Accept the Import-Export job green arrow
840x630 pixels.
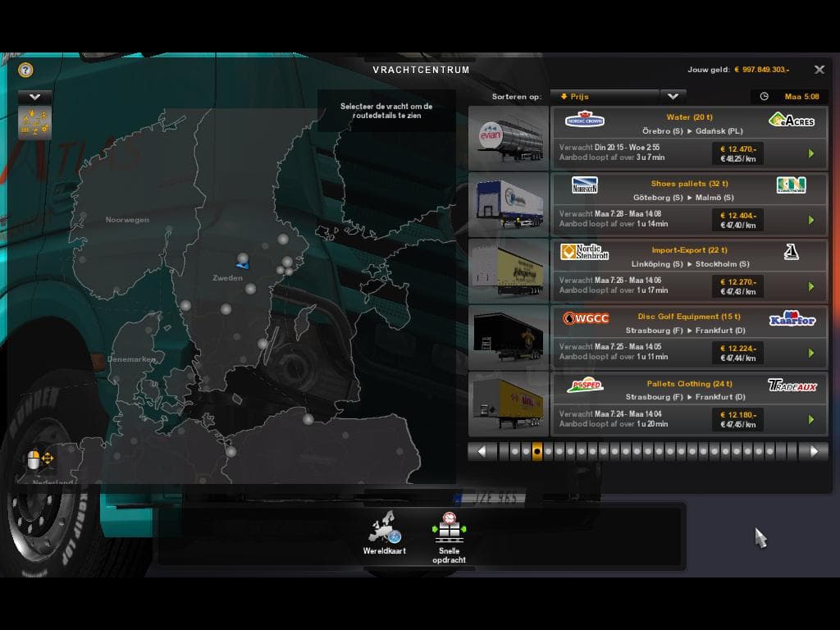pyautogui.click(x=811, y=286)
